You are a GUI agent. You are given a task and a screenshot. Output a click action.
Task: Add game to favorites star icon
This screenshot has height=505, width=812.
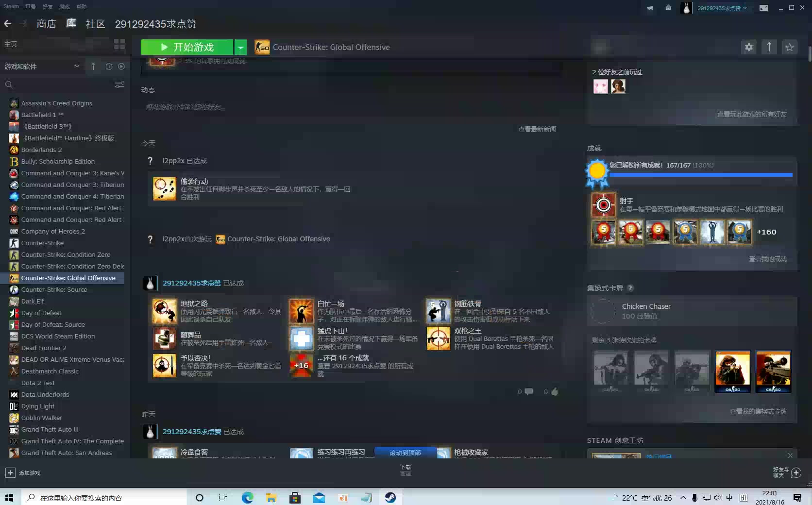[790, 47]
